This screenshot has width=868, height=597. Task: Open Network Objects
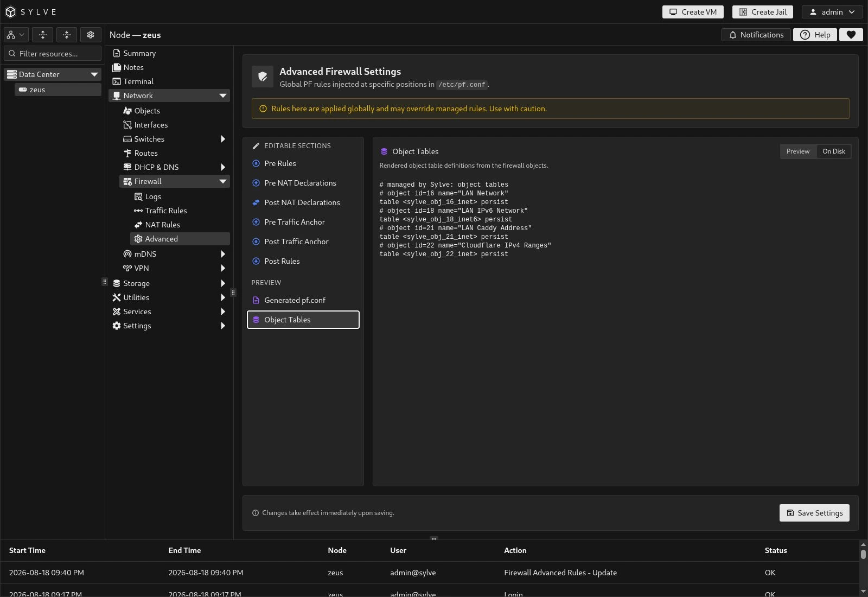(x=147, y=111)
